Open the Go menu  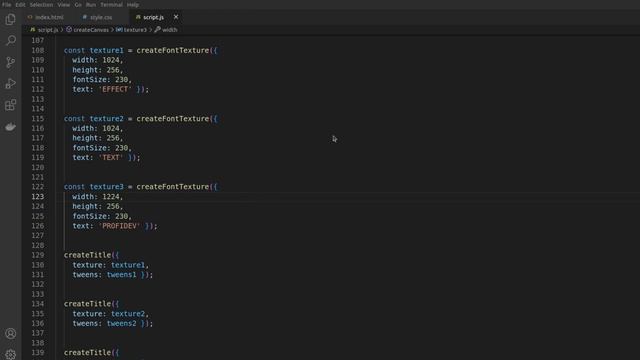click(78, 4)
